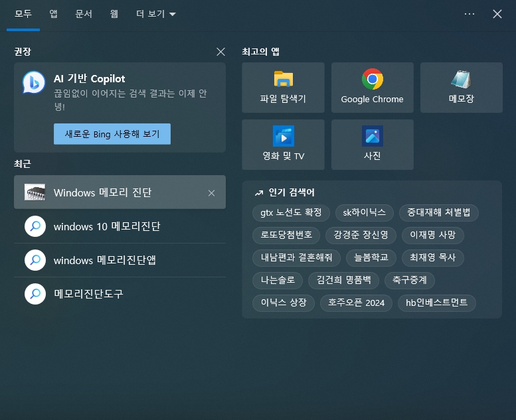
Task: Click the trending arrow icon by 인기 검색어
Action: [259, 192]
